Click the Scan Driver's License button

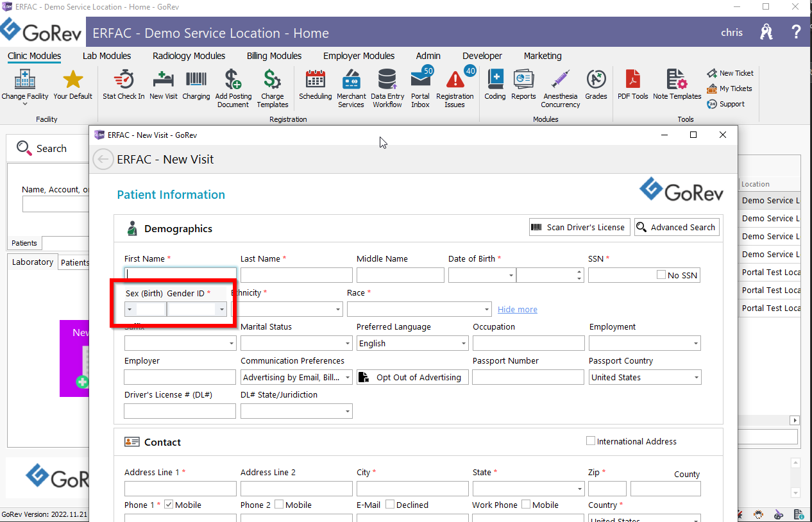[580, 227]
